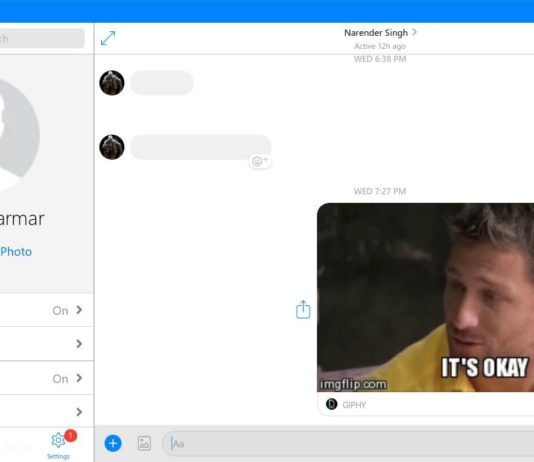Click the search field in the sidebar
Image resolution: width=534 pixels, height=462 pixels.
42,38
